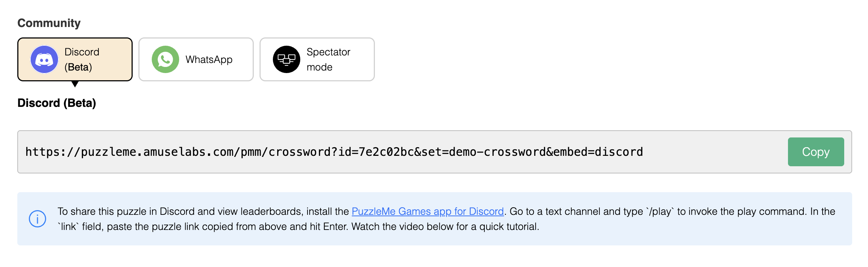Click the WhatsApp label text
Viewport: 868px width, 267px height.
point(209,59)
